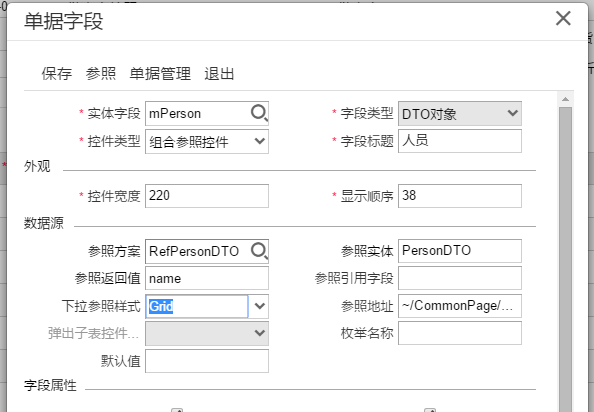Open the 下拉参照样式 dropdown arrow
The height and width of the screenshot is (412, 594).
pyautogui.click(x=259, y=306)
